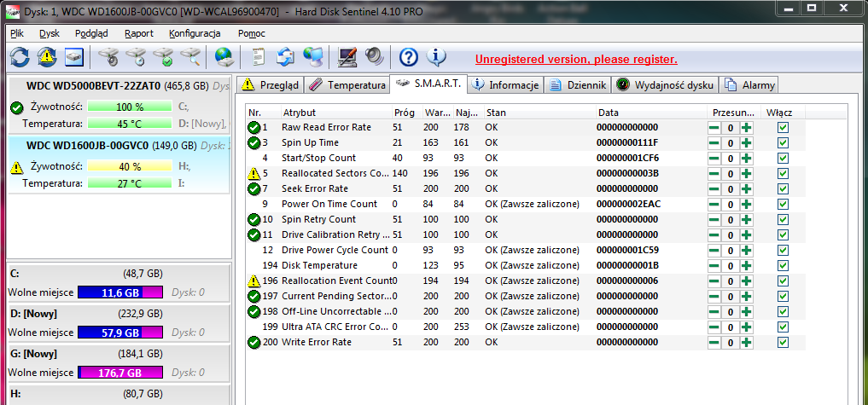Viewport: 868px width, 405px height.
Task: Click the refresh disk information toolbar icon
Action: 20,56
